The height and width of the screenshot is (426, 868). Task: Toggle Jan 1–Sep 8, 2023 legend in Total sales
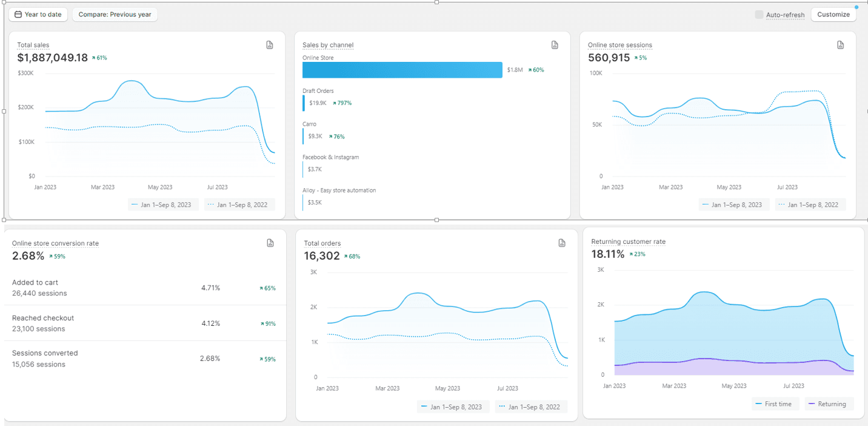(x=162, y=205)
